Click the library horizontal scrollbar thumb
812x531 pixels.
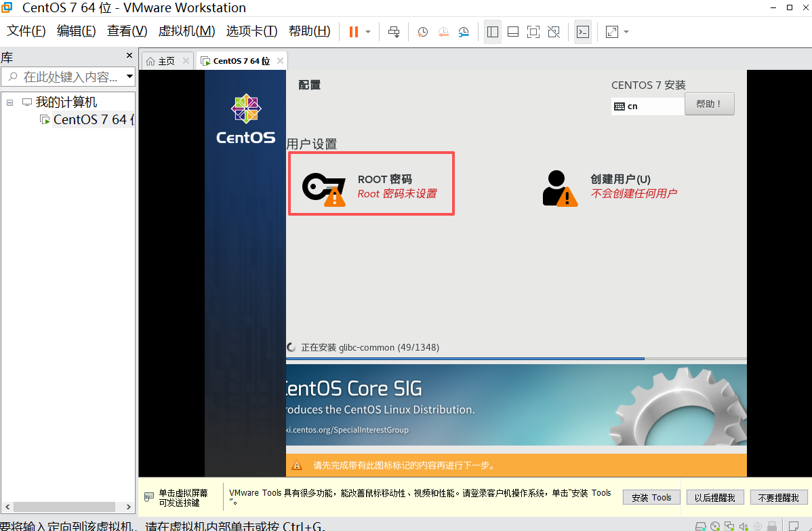[x=64, y=507]
